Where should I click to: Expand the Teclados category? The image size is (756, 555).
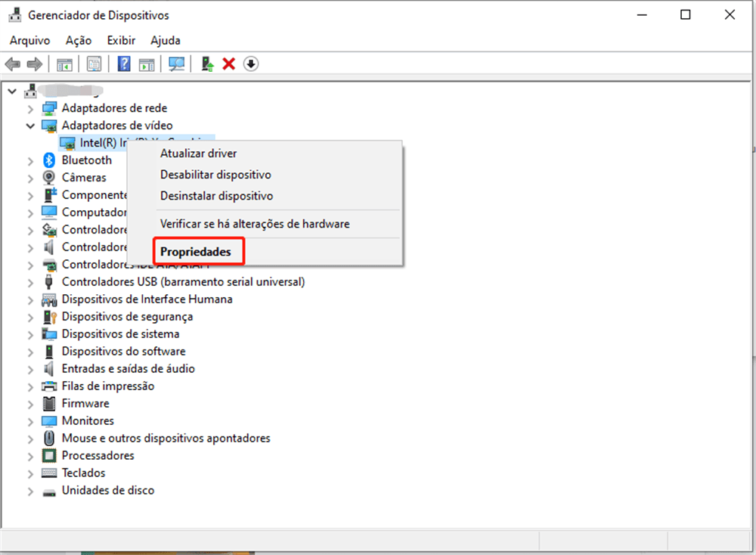(30, 473)
